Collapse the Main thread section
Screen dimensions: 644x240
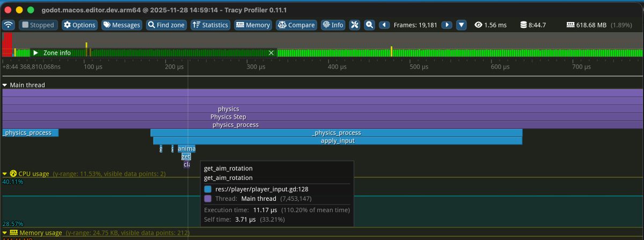[5, 85]
